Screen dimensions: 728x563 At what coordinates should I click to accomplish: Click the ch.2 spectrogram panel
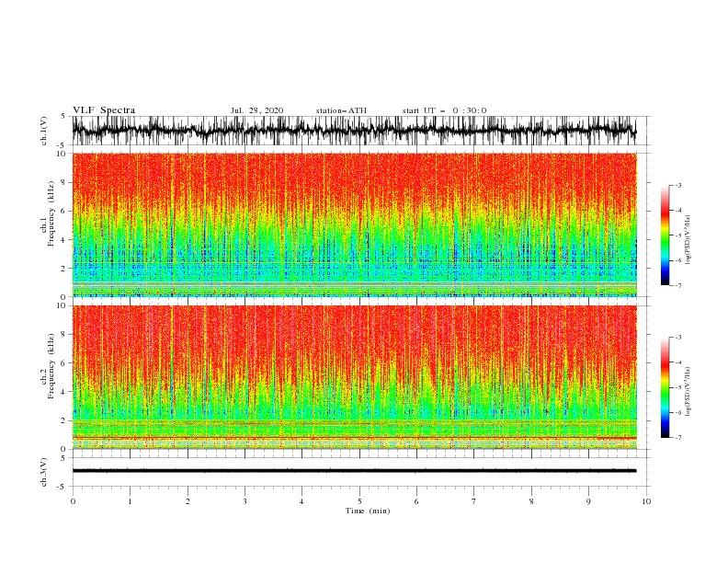[x=355, y=377]
